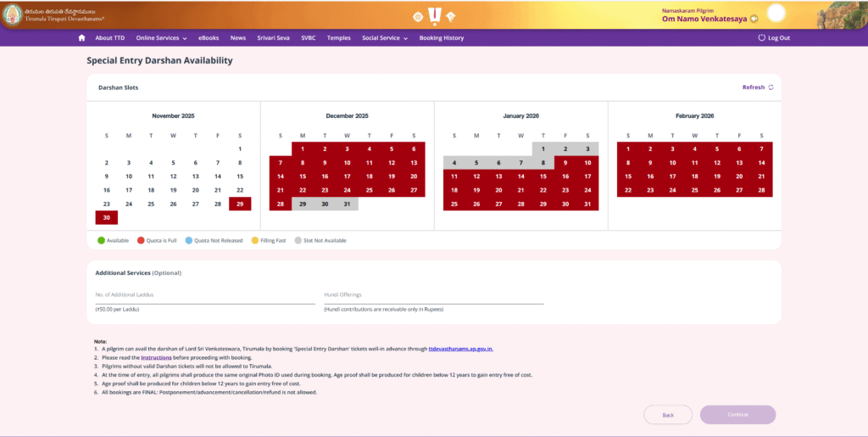Select December 28 date cell

click(x=281, y=204)
